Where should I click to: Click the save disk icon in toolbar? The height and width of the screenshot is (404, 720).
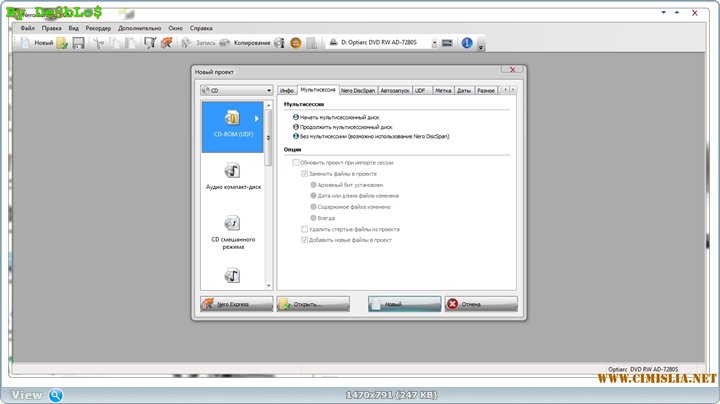point(78,43)
